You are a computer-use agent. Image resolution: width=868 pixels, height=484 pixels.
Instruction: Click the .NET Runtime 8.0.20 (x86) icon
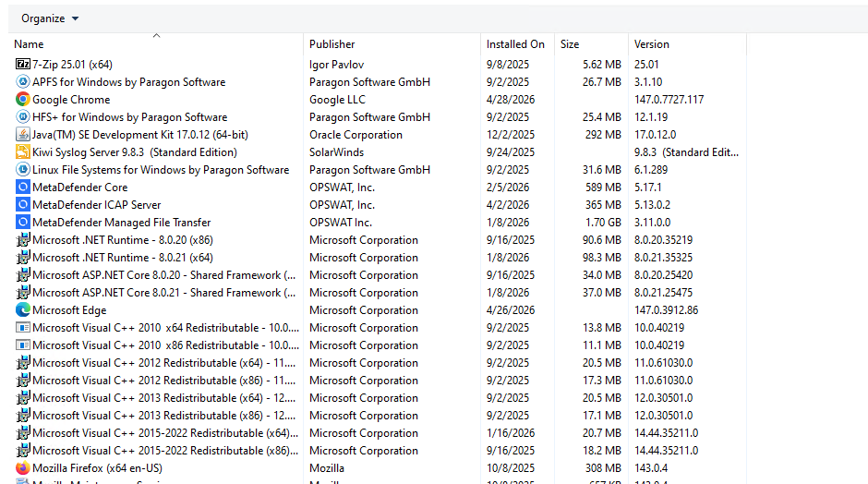click(23, 240)
